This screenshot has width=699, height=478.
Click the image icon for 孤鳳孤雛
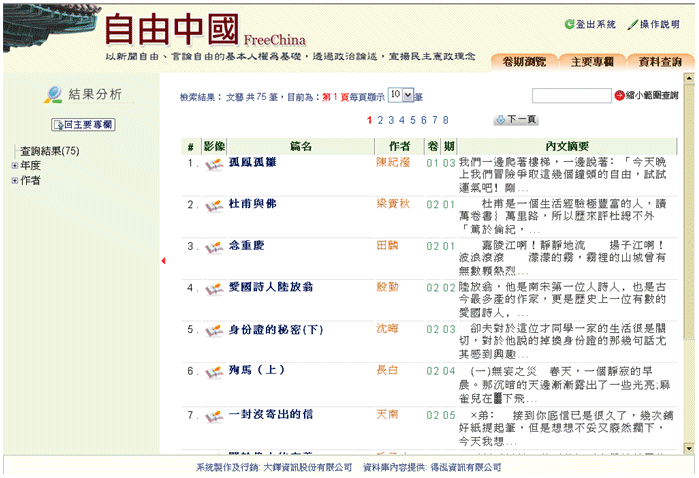click(x=213, y=163)
